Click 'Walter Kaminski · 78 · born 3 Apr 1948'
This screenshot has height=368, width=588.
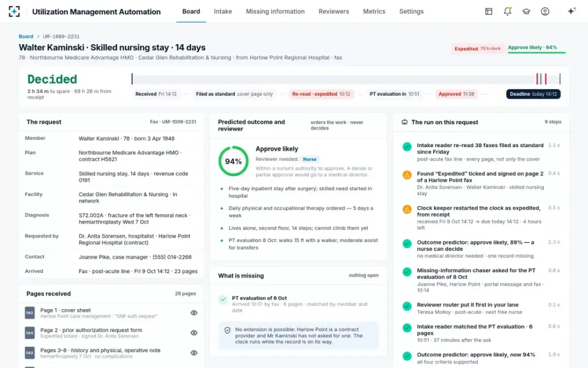tap(127, 139)
